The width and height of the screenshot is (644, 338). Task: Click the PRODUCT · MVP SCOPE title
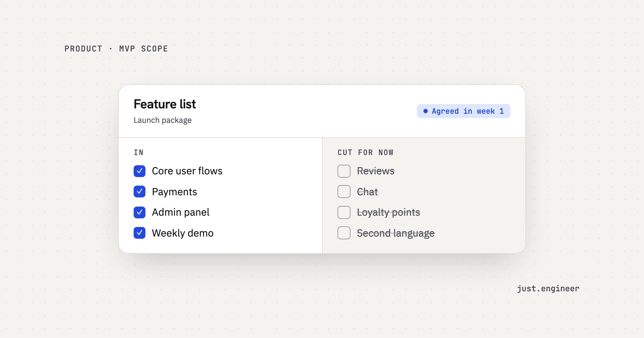[116, 49]
